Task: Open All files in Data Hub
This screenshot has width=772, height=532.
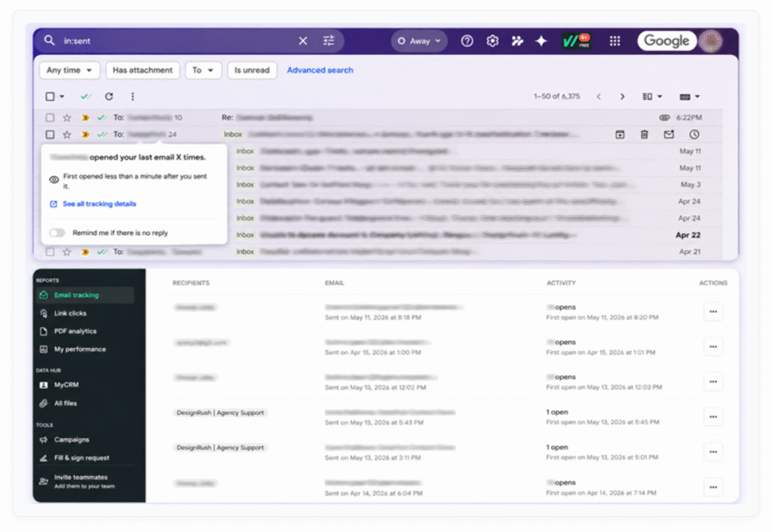Action: tap(65, 404)
